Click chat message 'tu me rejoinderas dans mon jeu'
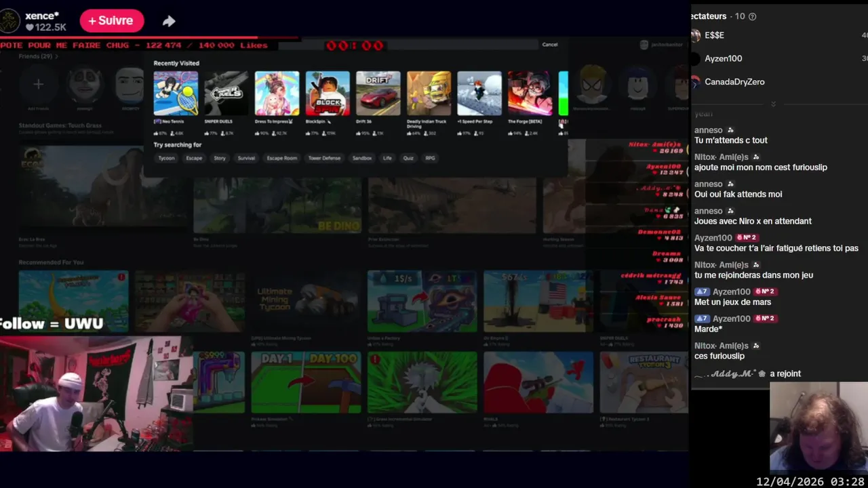The height and width of the screenshot is (488, 868). pyautogui.click(x=753, y=275)
